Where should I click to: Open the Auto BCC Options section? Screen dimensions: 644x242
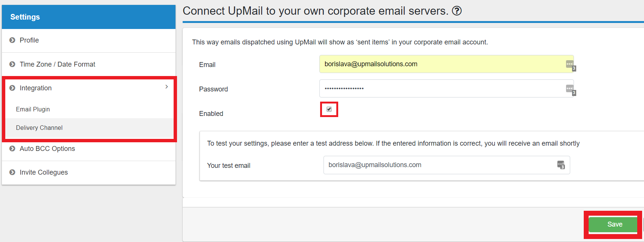(47, 149)
